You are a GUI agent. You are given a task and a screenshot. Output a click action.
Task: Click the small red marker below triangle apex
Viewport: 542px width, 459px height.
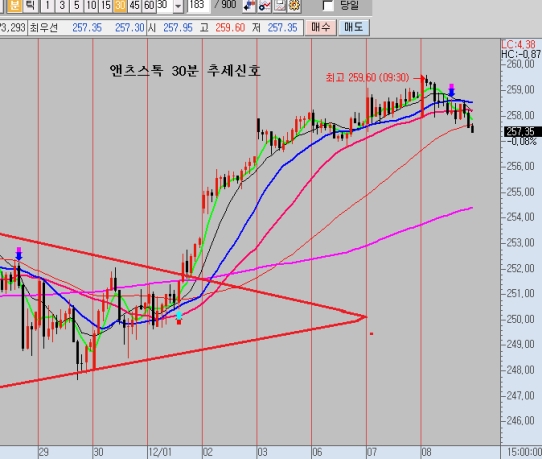click(x=372, y=334)
